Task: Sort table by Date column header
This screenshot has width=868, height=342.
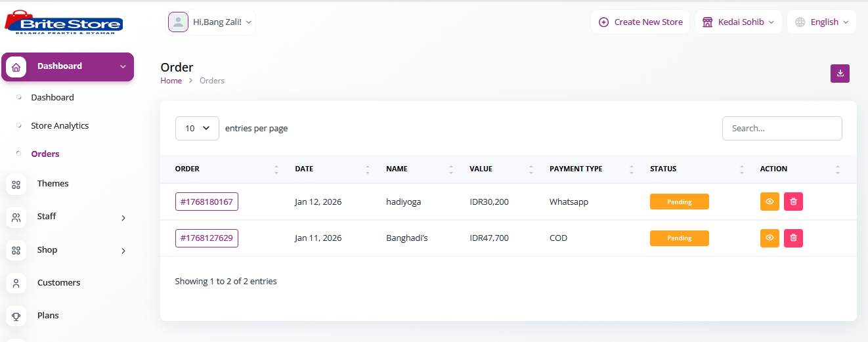Action: (305, 169)
